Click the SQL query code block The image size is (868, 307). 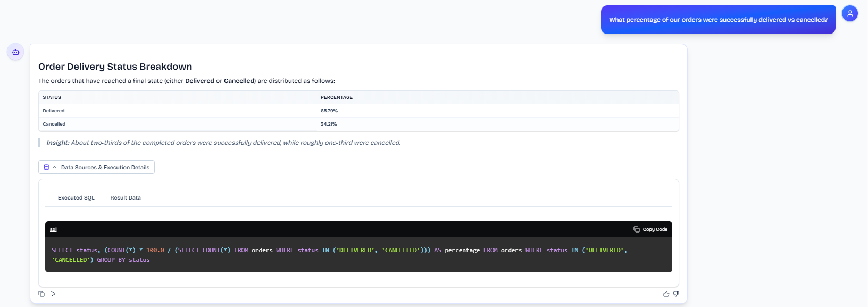pos(358,255)
